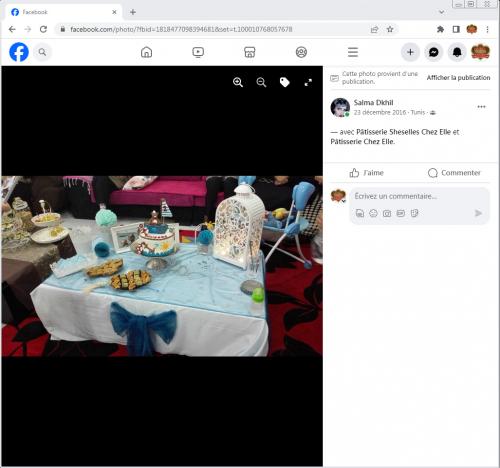Reload the Facebook page
The width and height of the screenshot is (500, 468).
coord(43,29)
